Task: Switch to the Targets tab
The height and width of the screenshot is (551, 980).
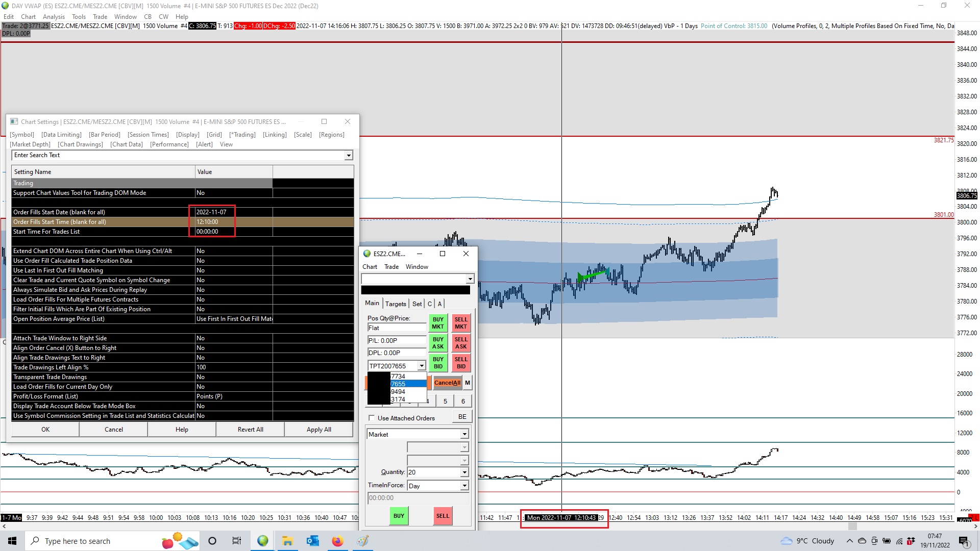Action: tap(396, 304)
